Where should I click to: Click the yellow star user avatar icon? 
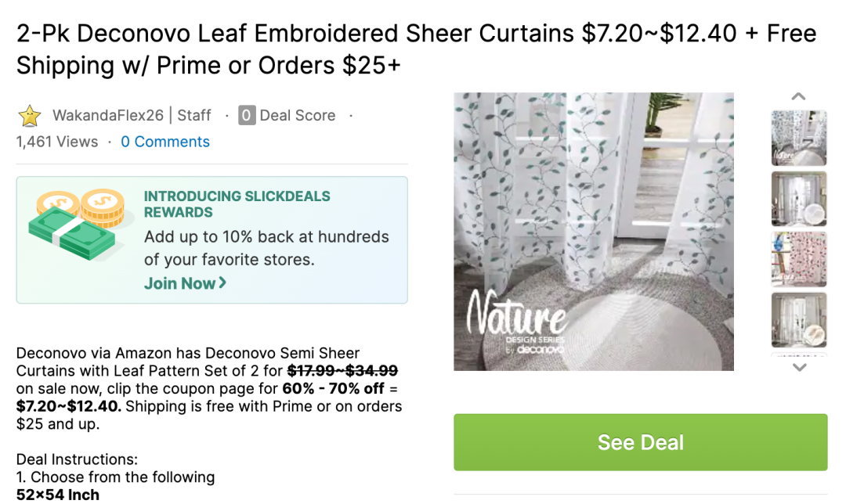[30, 115]
